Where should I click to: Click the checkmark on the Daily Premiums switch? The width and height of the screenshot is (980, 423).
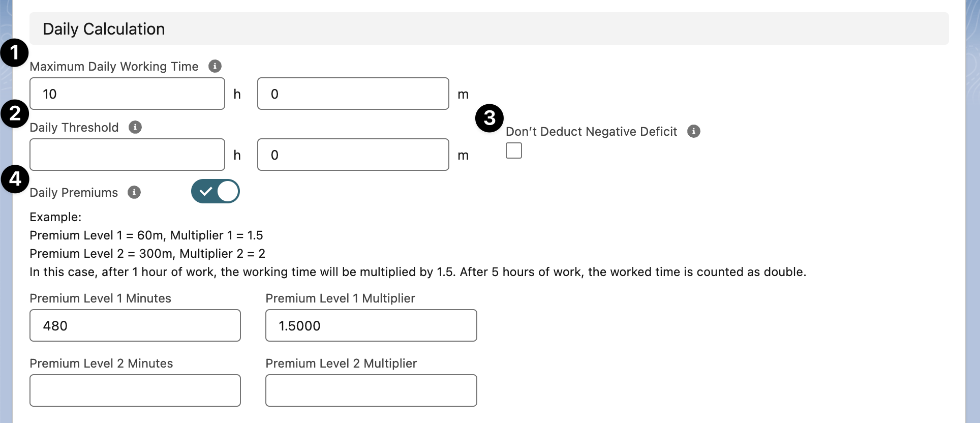[206, 191]
